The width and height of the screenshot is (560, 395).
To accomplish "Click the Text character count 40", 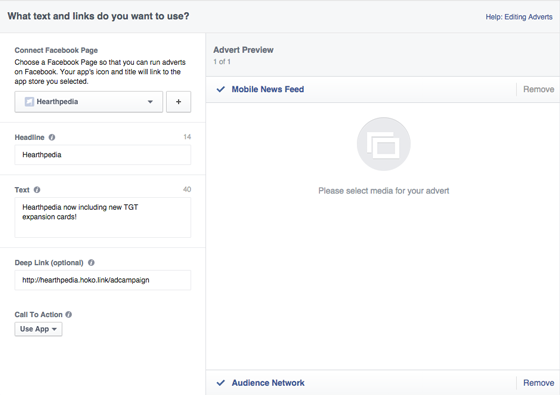I will pos(187,189).
